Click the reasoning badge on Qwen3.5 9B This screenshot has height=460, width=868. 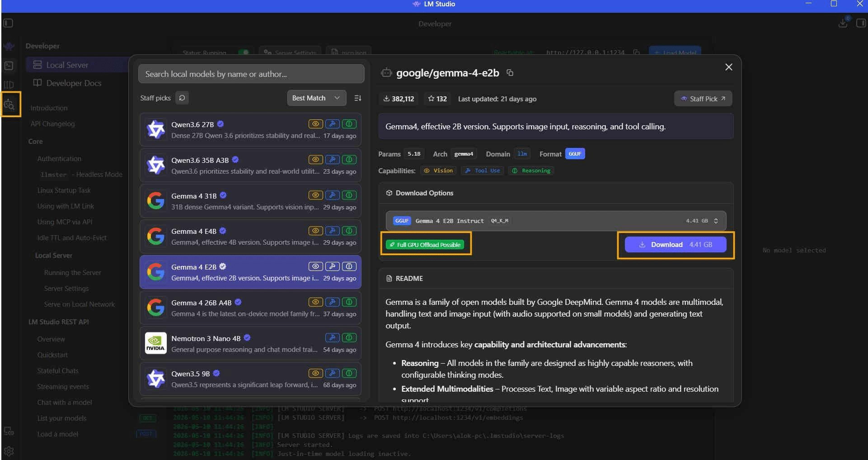pos(349,373)
